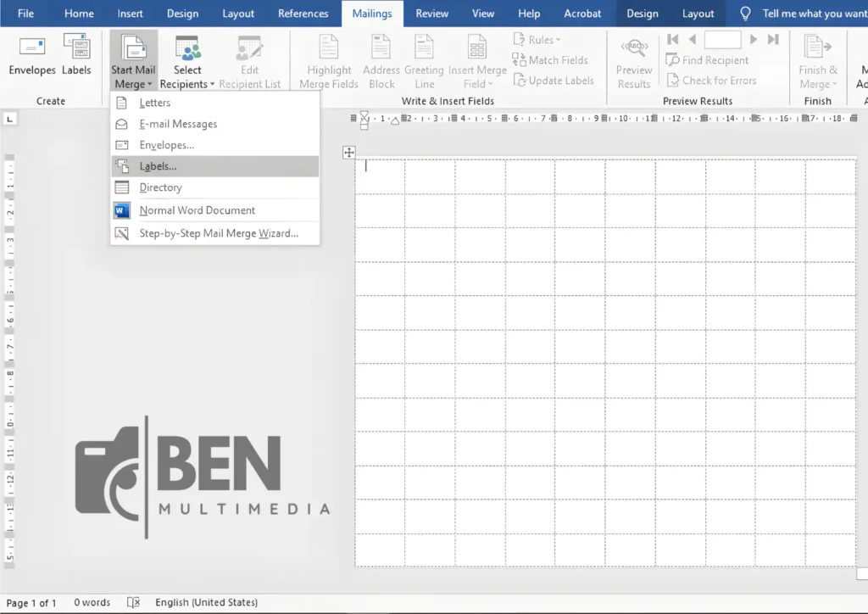Choose Directory from the dropdown list
The width and height of the screenshot is (868, 614).
tap(160, 187)
